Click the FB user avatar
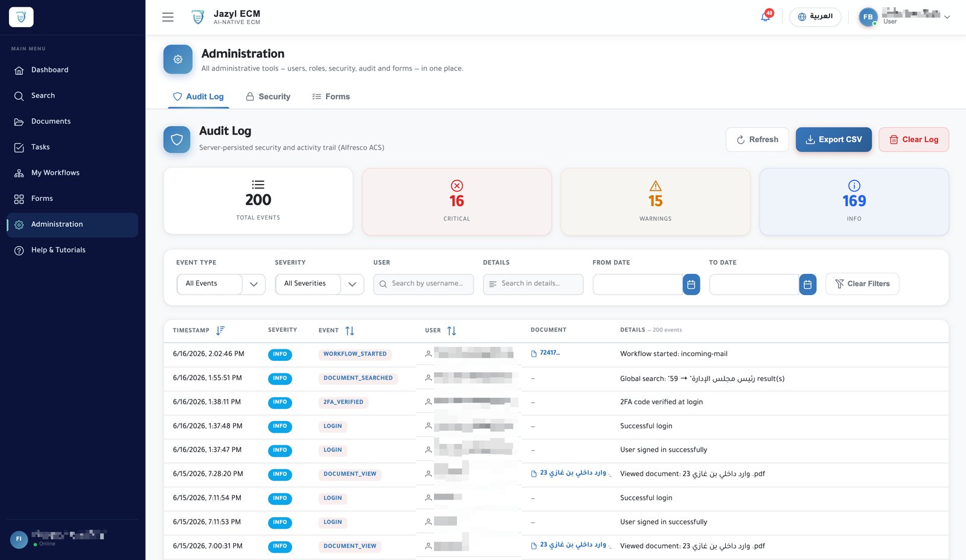Viewport: 966px width, 560px height. pyautogui.click(x=868, y=17)
